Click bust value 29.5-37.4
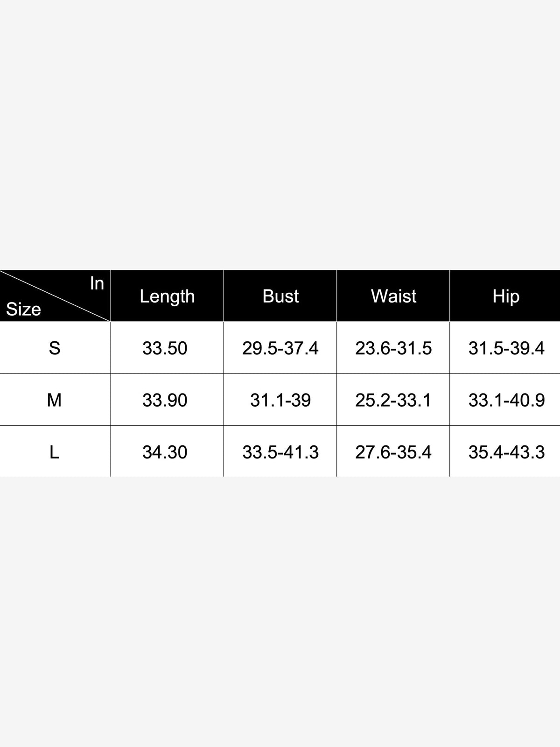The width and height of the screenshot is (560, 747). pos(280,348)
